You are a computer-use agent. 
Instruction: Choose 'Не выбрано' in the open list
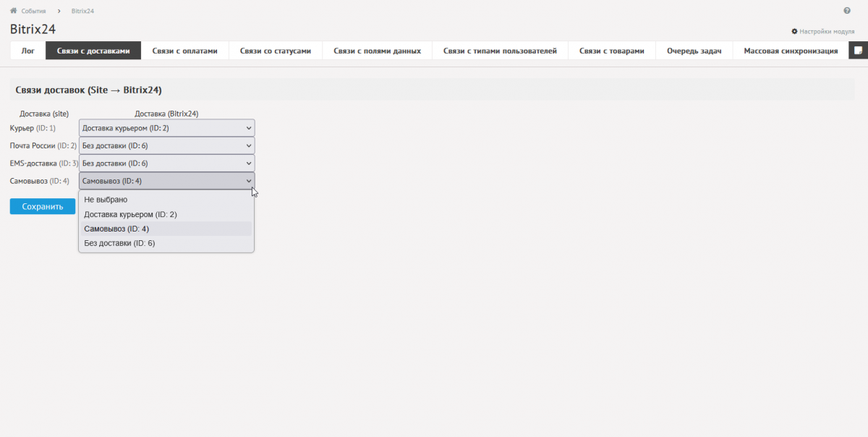(x=106, y=200)
